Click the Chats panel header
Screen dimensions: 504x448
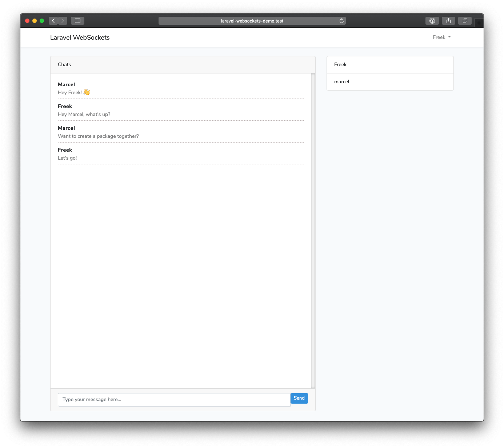[x=64, y=64]
